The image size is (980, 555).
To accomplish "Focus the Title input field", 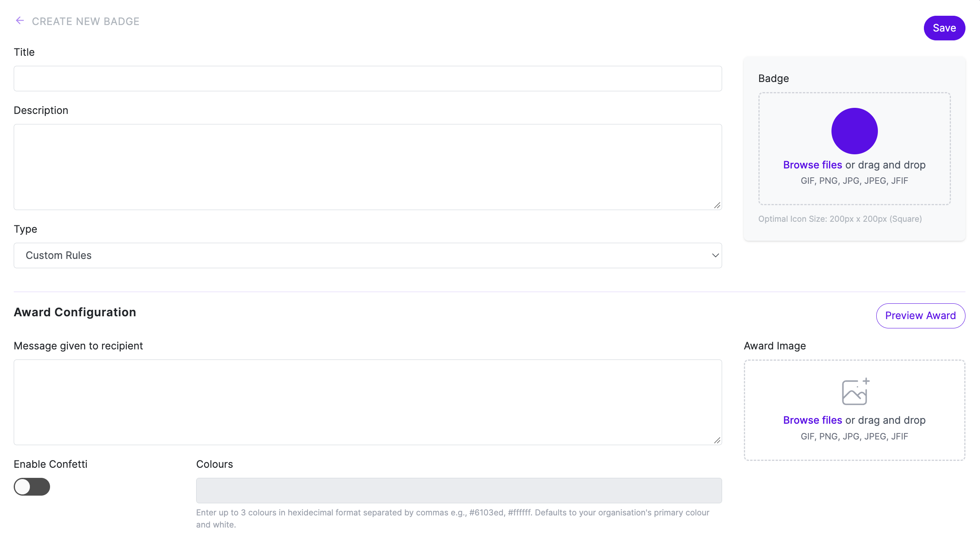I will point(368,78).
